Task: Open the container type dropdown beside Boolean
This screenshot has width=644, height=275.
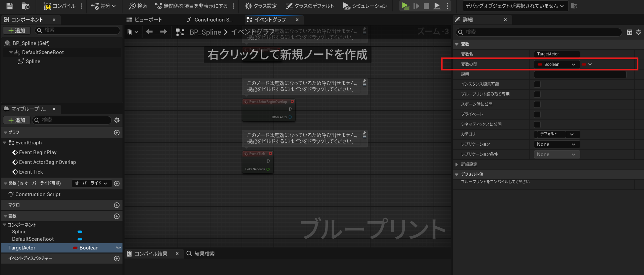Action: [x=587, y=64]
